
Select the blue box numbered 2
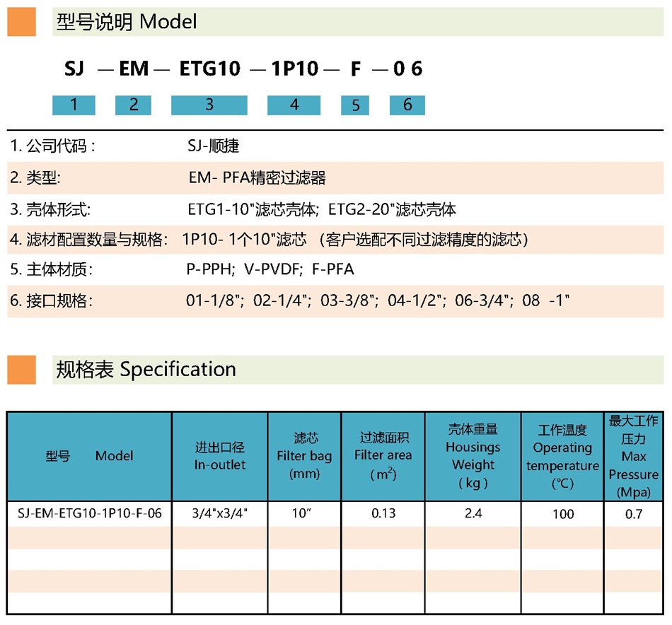tap(134, 105)
